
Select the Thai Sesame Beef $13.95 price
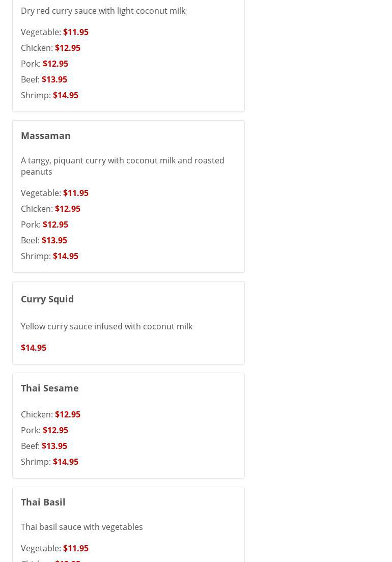click(x=54, y=446)
